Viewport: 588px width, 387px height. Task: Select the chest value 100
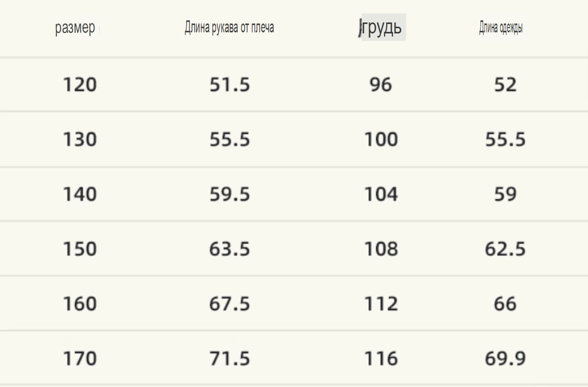(381, 139)
